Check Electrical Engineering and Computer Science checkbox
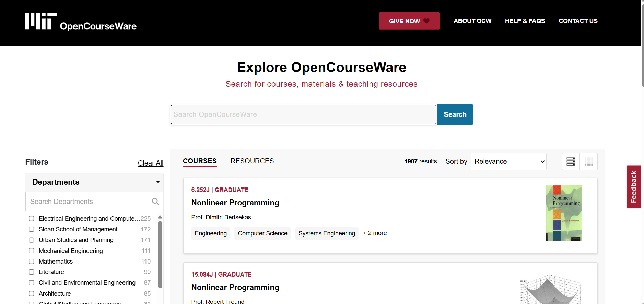Screen dimensions: 644x304 [32, 219]
